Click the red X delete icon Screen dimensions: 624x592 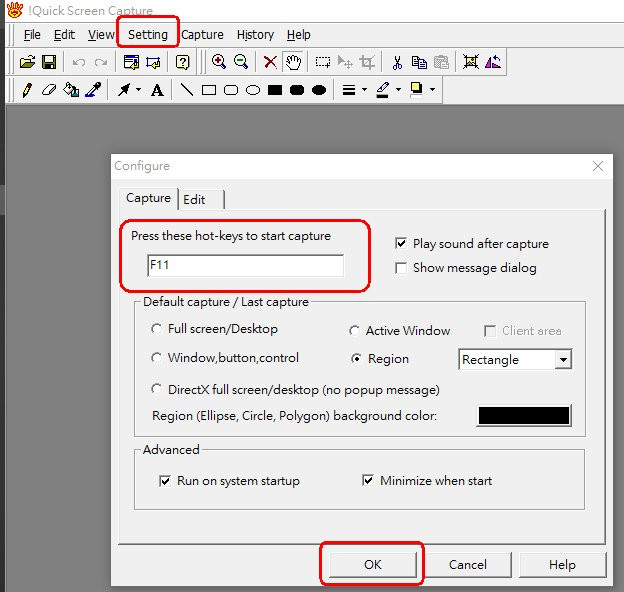pos(270,62)
